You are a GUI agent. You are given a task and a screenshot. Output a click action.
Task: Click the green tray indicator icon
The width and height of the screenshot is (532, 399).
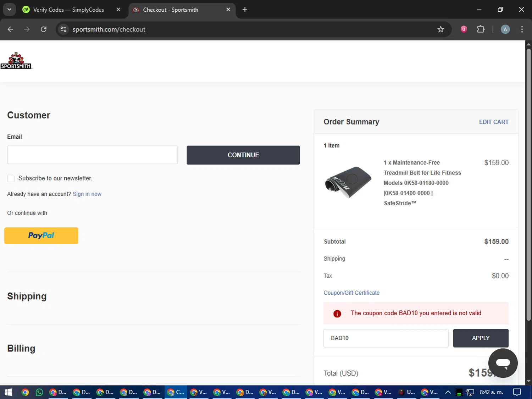point(459,393)
